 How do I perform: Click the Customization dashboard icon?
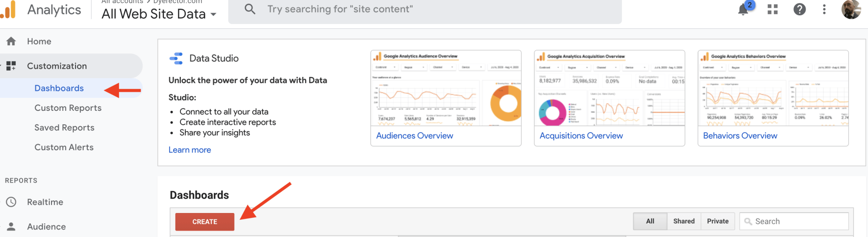pyautogui.click(x=11, y=66)
